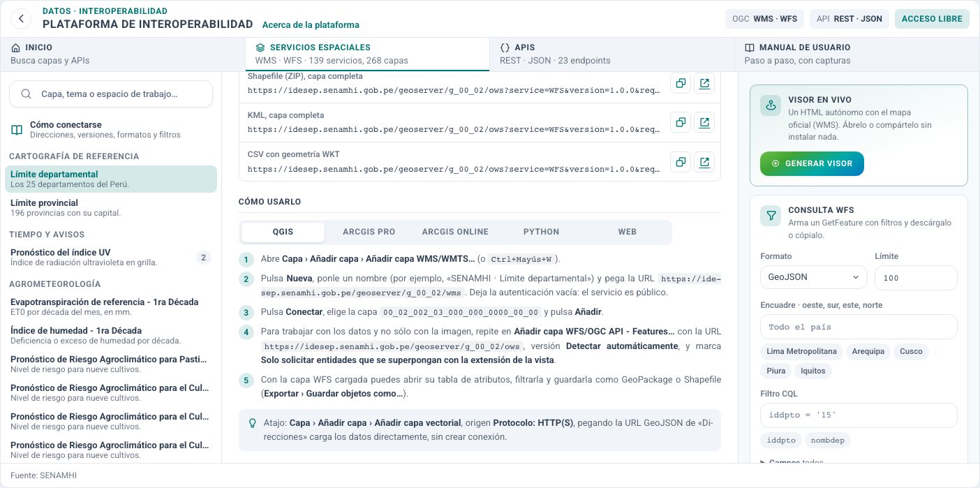
Task: Insert the iddpto field chip
Action: (x=780, y=441)
